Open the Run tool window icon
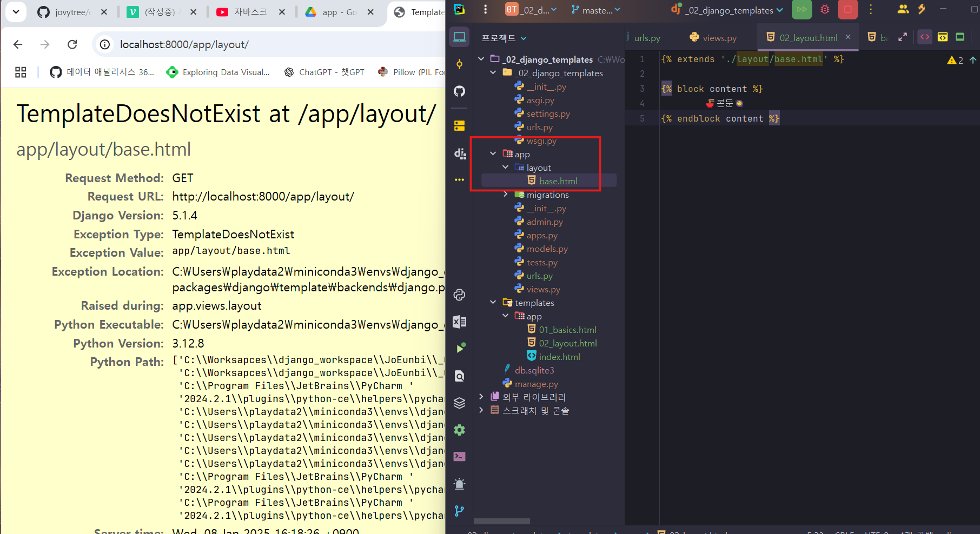This screenshot has height=534, width=980. point(460,348)
